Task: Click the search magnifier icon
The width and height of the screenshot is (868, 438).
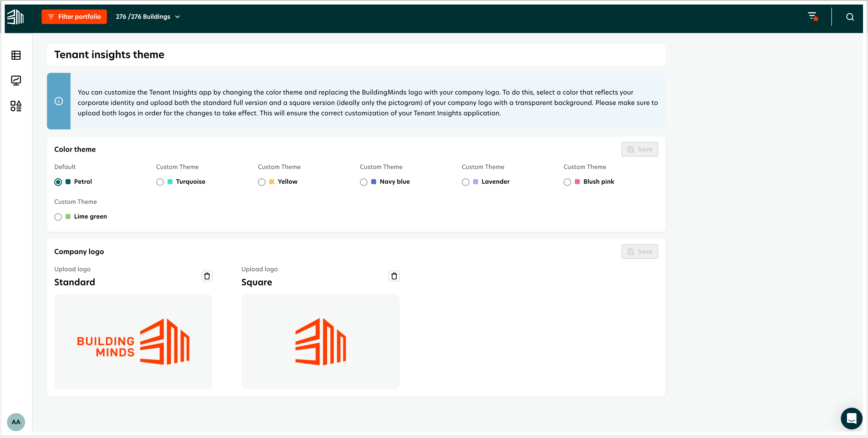Action: 850,17
